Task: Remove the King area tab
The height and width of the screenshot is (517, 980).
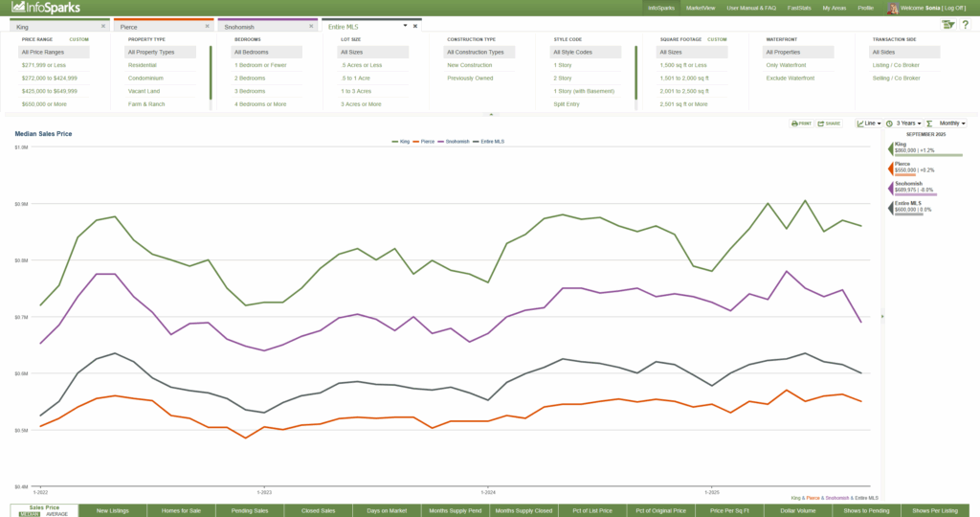Action: 102,27
